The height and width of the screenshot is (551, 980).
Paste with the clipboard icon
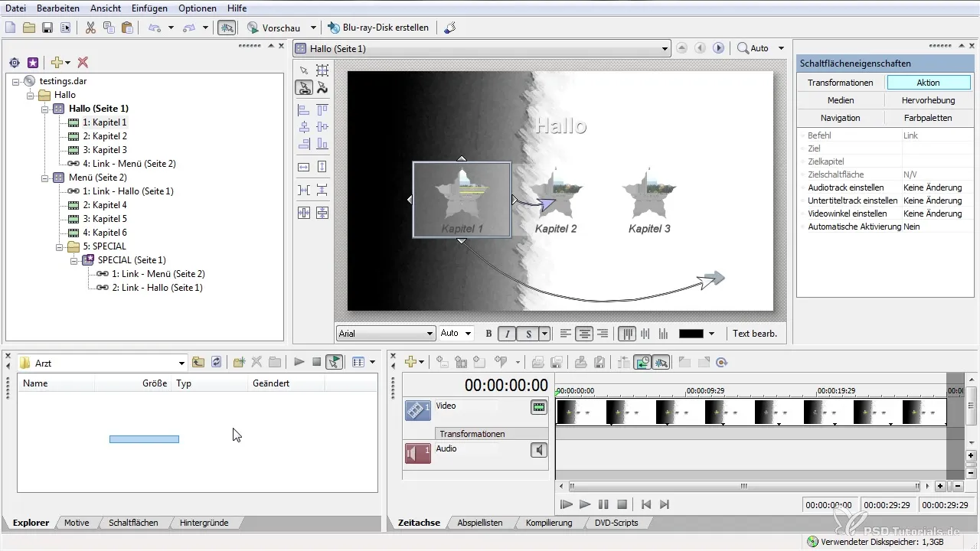[x=127, y=28]
